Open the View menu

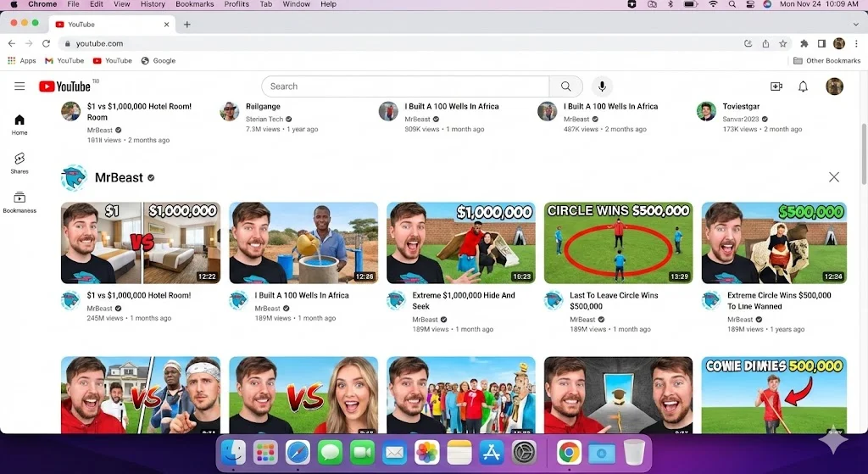(x=122, y=4)
